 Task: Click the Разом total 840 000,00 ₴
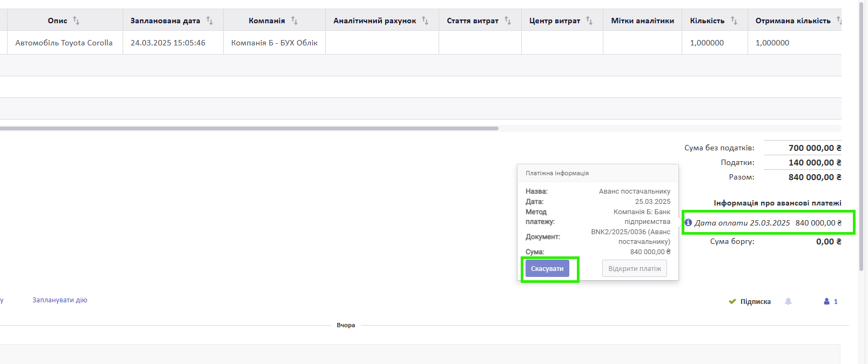pos(815,177)
